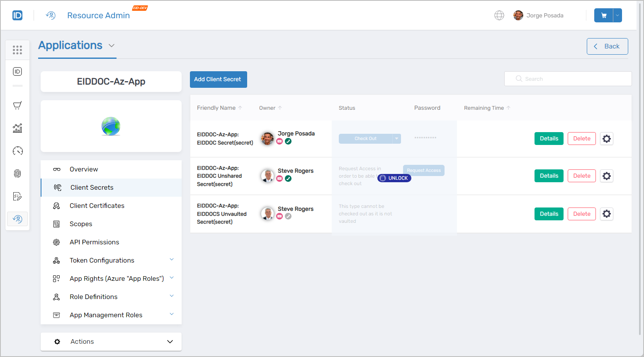Expand the Actions panel
This screenshot has width=644, height=357.
[170, 342]
